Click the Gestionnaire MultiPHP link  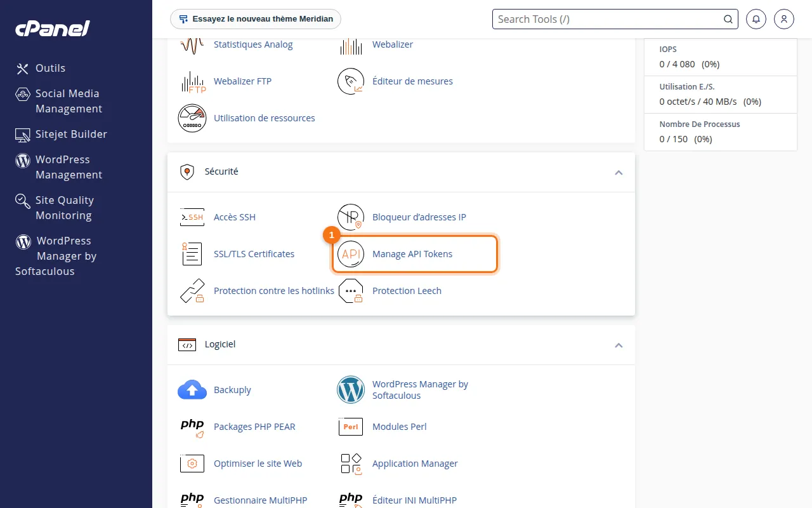click(260, 500)
